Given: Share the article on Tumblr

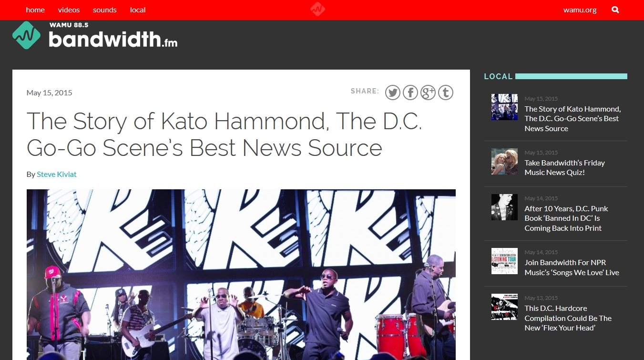Looking at the screenshot, I should [x=446, y=93].
